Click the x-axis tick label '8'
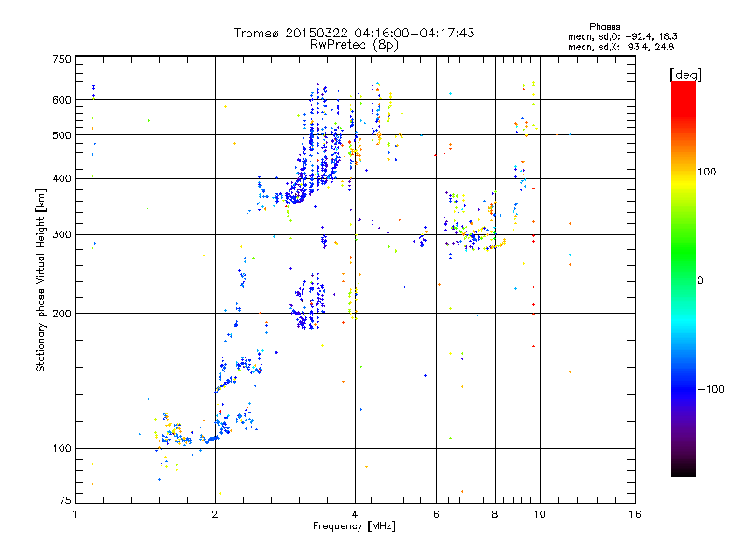The height and width of the screenshot is (560, 747). click(x=495, y=514)
